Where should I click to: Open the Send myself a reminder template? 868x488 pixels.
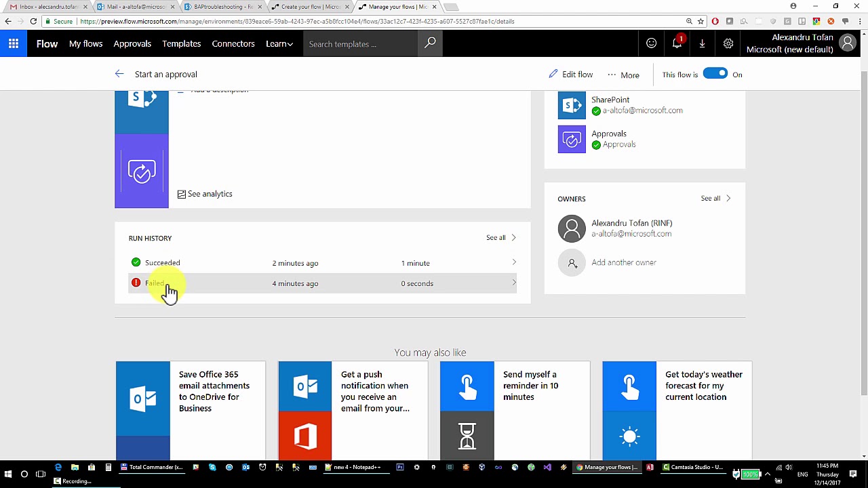click(x=515, y=410)
